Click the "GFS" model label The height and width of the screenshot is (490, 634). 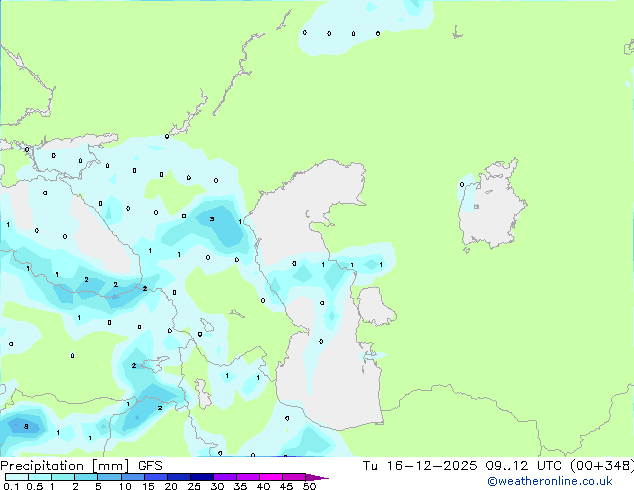[150, 466]
